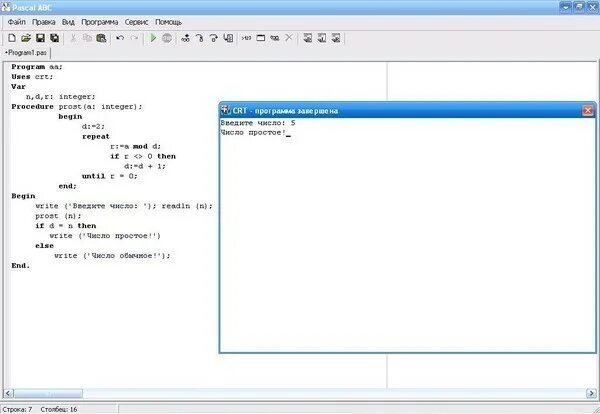Click the 'n,d,r: integer;' declaration line

coord(60,97)
